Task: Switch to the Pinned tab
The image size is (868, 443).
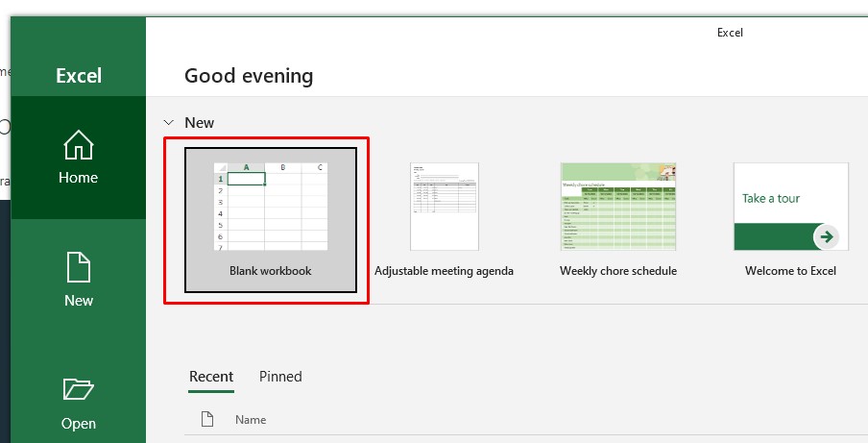Action: pos(280,377)
